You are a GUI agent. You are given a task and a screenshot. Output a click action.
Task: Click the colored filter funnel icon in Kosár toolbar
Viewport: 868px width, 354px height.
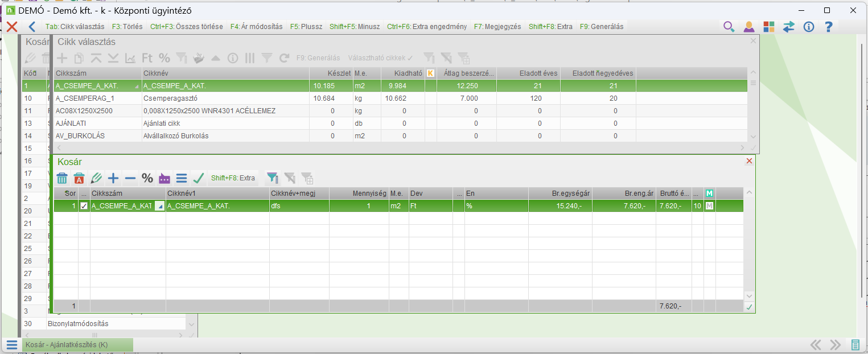coord(273,178)
